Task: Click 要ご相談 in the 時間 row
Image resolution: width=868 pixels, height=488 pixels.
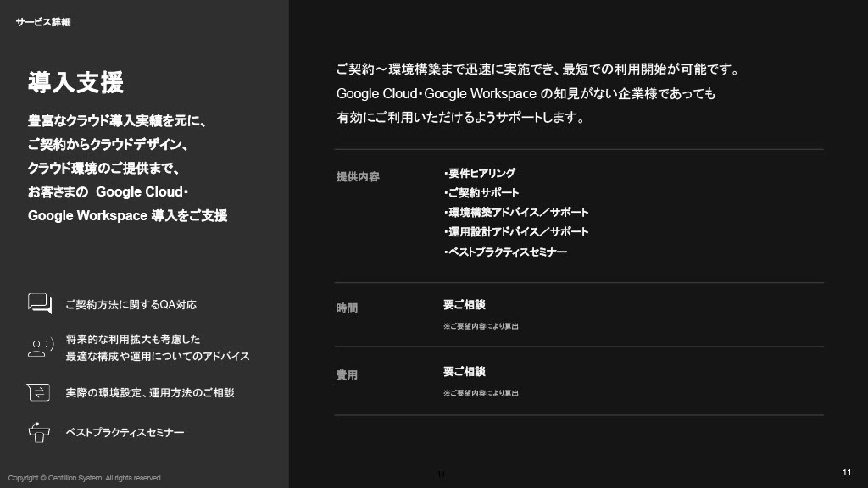Action: pyautogui.click(x=464, y=305)
